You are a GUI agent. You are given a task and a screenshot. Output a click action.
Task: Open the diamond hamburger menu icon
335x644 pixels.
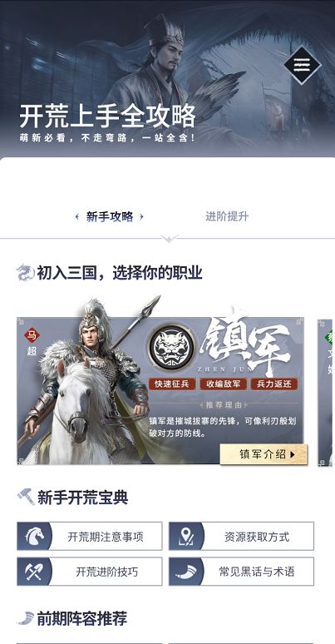pyautogui.click(x=303, y=65)
